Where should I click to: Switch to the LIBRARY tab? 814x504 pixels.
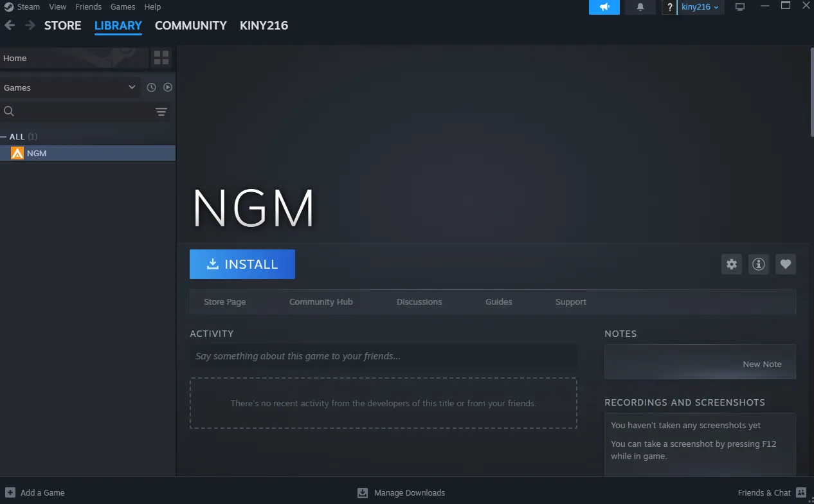118,26
